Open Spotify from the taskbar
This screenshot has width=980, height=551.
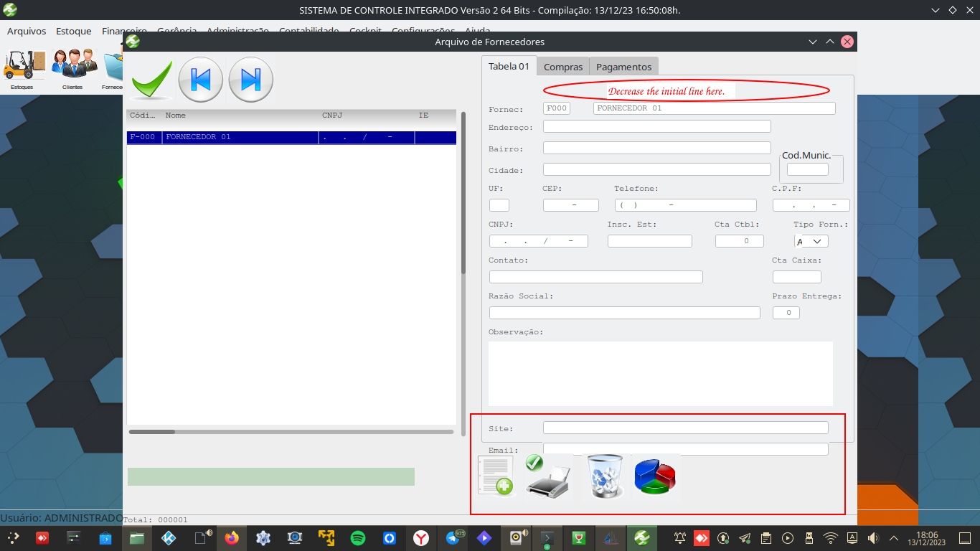pos(358,537)
